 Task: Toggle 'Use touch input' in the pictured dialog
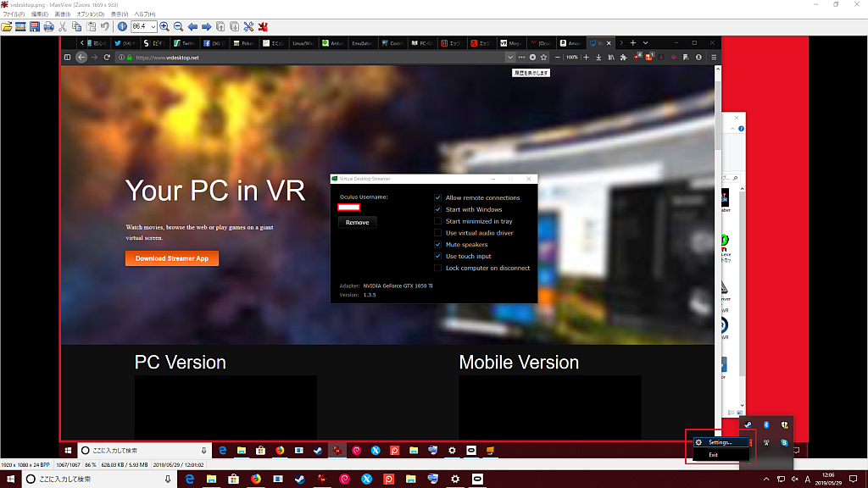[x=438, y=256]
